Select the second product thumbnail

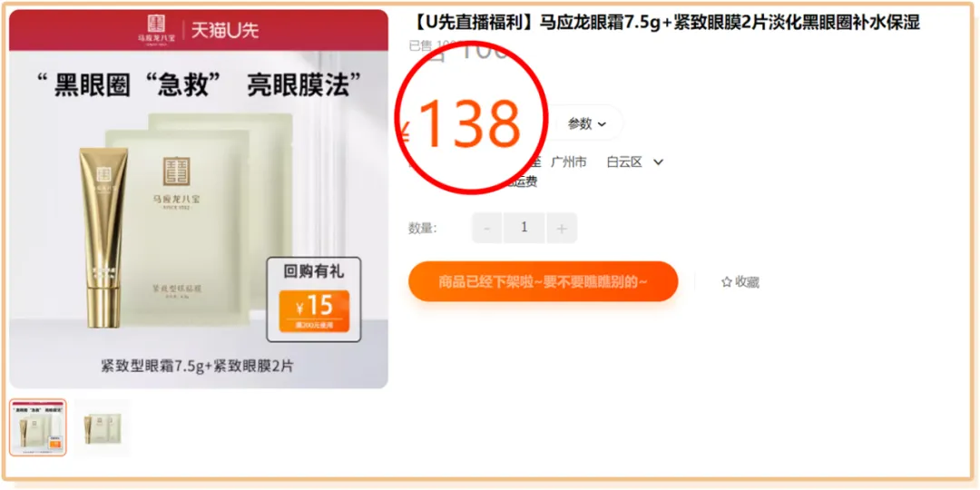[x=103, y=427]
